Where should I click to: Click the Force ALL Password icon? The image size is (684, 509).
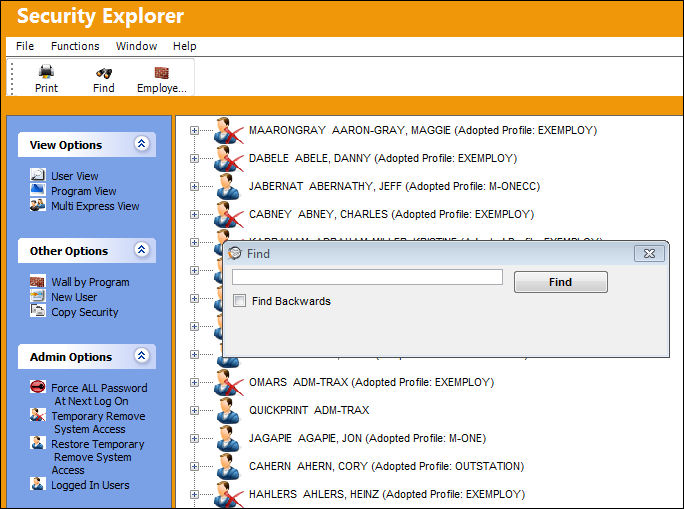[x=38, y=386]
